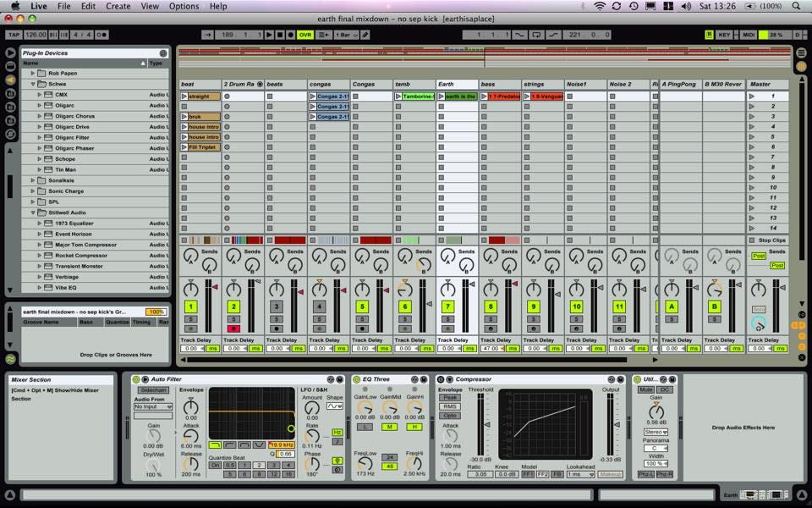The width and height of the screenshot is (812, 508).
Task: Open Auto Filter Audio From dropdown
Action: tap(153, 406)
